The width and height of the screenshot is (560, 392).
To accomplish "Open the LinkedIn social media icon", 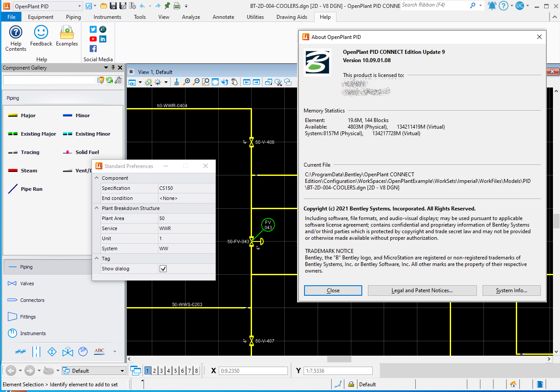I will tap(103, 39).
